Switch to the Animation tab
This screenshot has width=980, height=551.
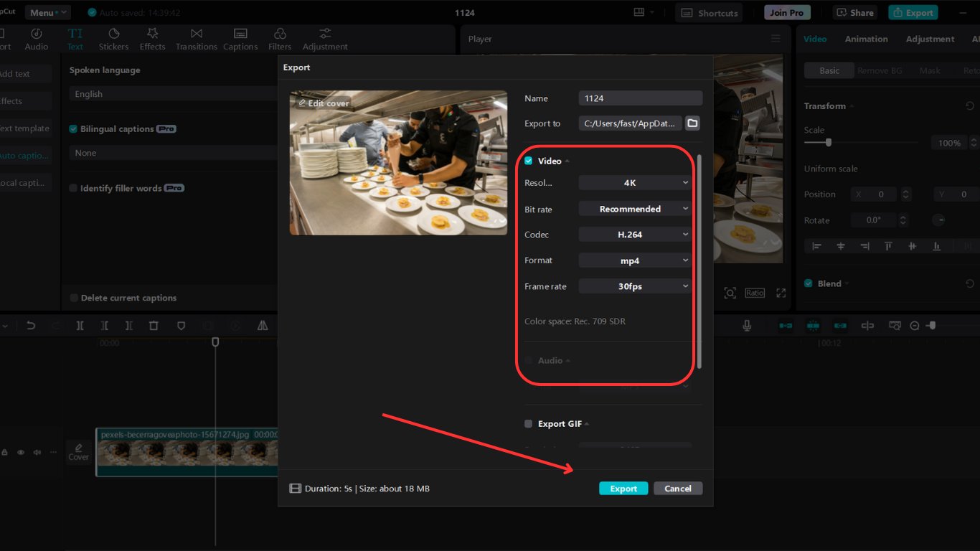pos(866,39)
